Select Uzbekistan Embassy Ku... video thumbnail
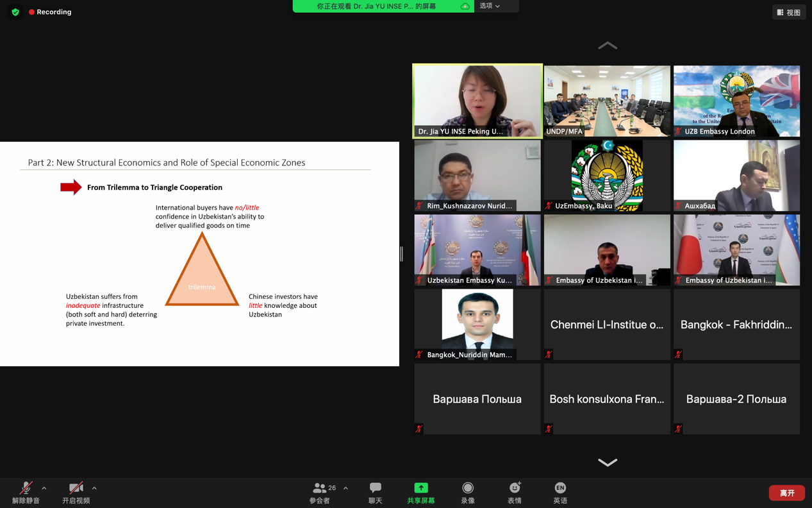812x508 pixels. click(x=477, y=250)
